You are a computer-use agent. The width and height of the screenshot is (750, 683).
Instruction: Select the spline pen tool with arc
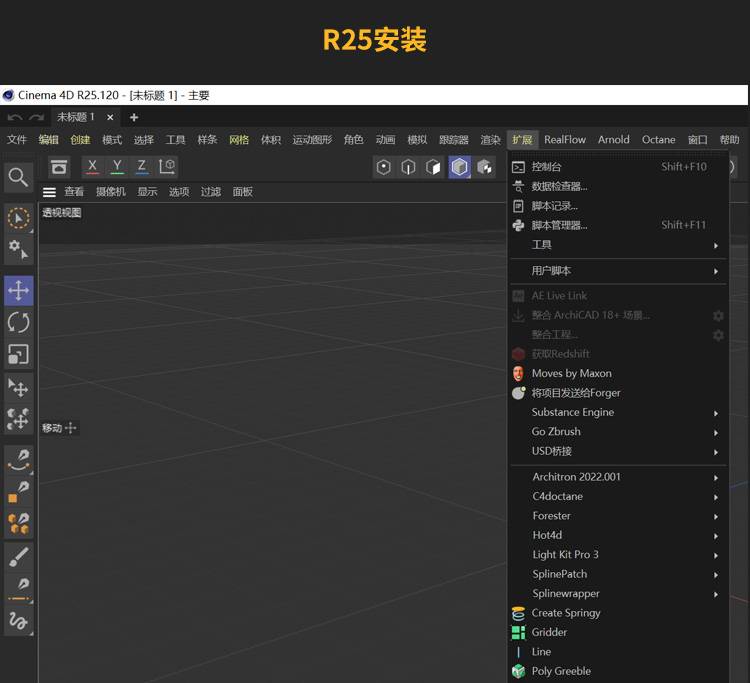click(x=19, y=460)
